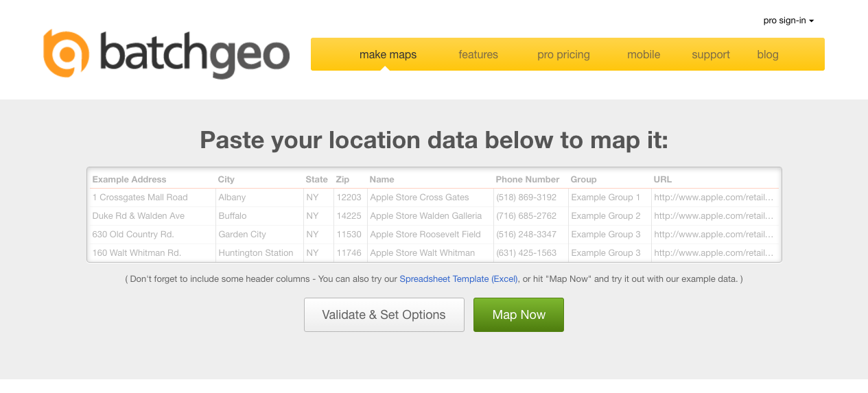Click the zip code 11746 cell
Screen dimensions: 868x393
[x=350, y=253]
